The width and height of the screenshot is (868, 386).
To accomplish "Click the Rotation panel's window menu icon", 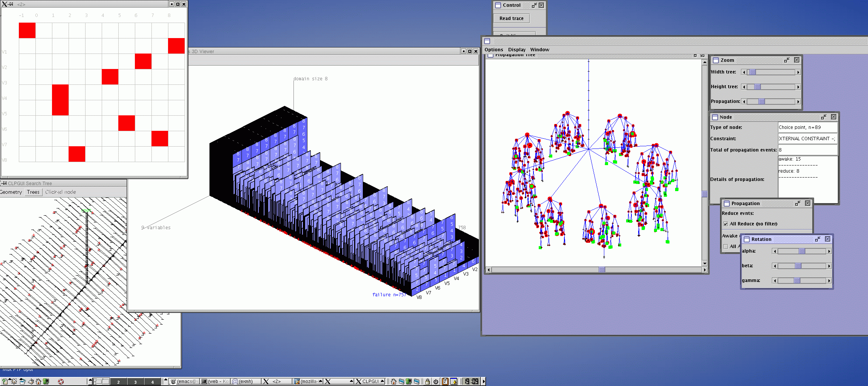I will (747, 239).
